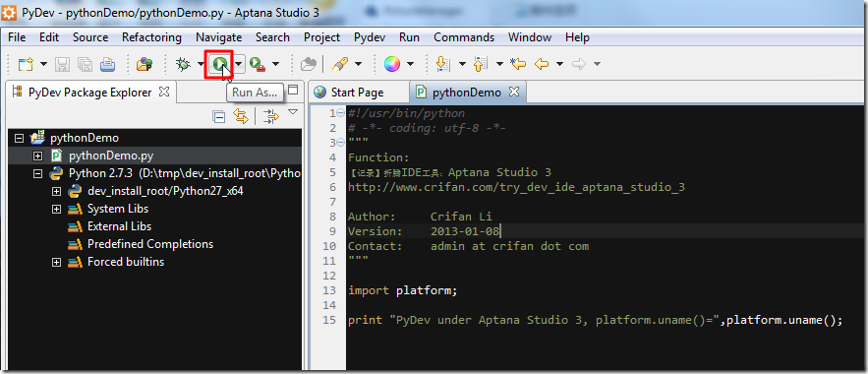
Task: Click the Save disk icon
Action: click(63, 64)
